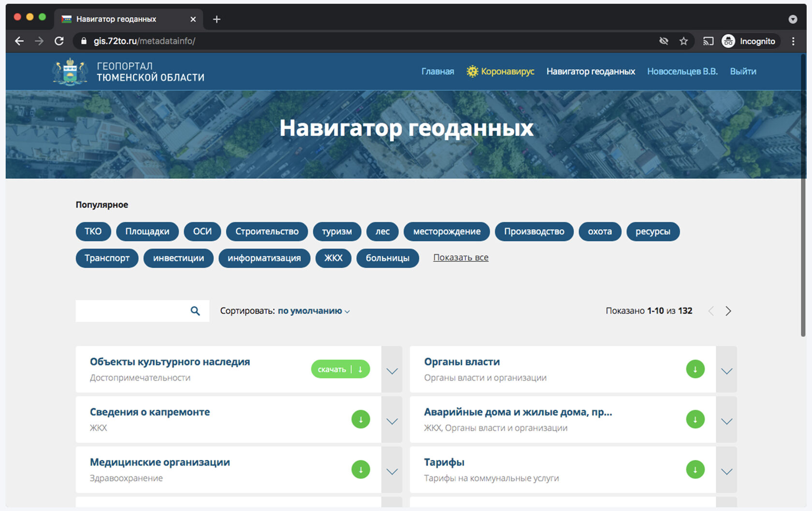Click the crossed-out eye tracking icon
This screenshot has height=511, width=812.
coord(664,41)
